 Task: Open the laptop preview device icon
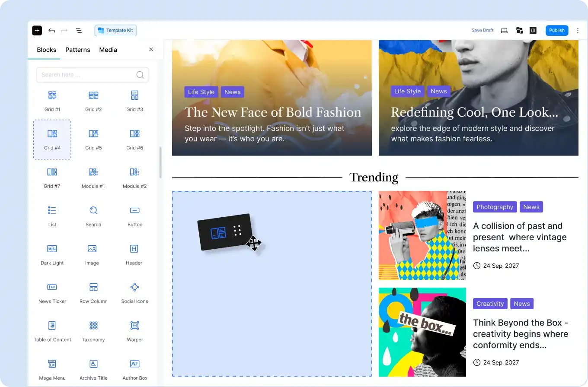click(504, 30)
